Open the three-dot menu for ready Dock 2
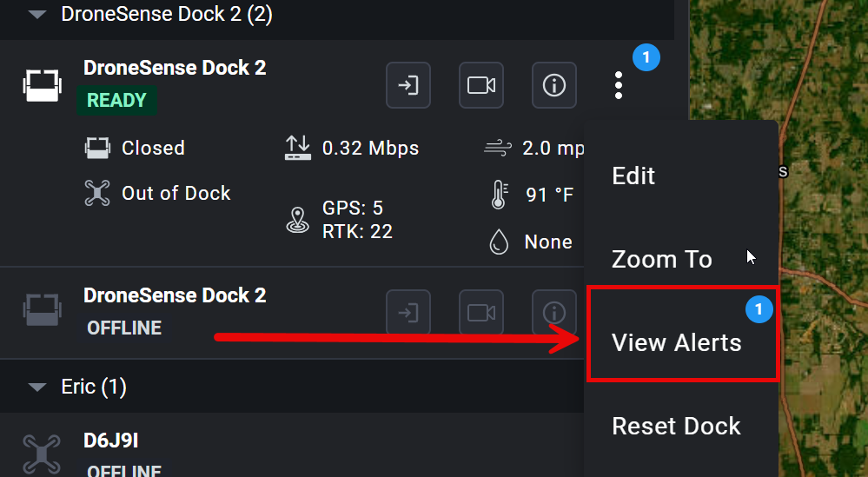The height and width of the screenshot is (477, 868). (619, 85)
